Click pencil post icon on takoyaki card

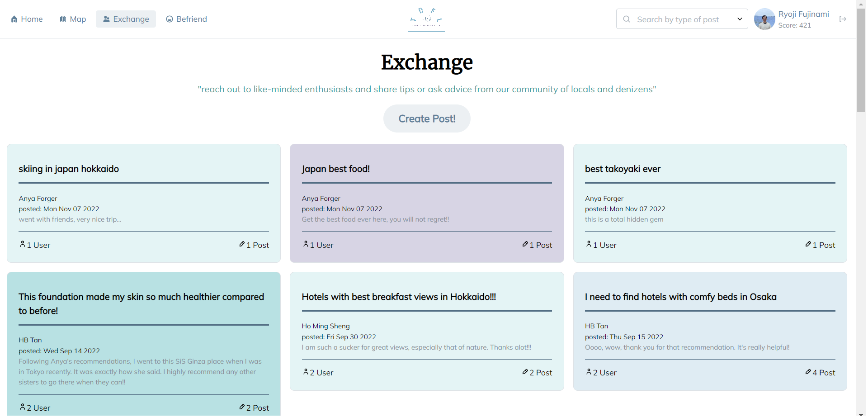tap(808, 244)
